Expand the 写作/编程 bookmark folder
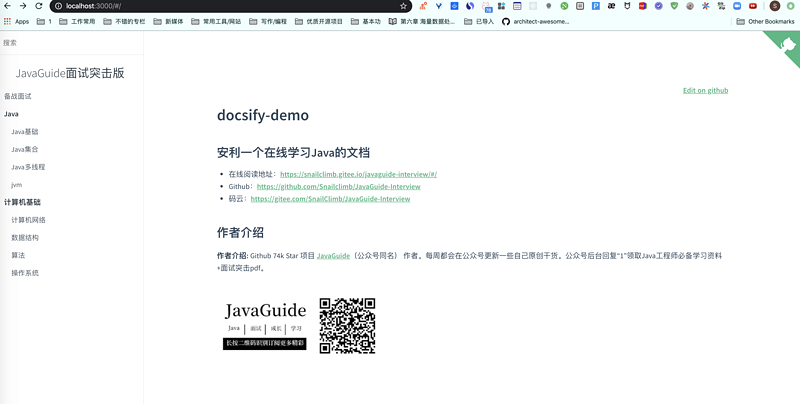 pyautogui.click(x=268, y=21)
